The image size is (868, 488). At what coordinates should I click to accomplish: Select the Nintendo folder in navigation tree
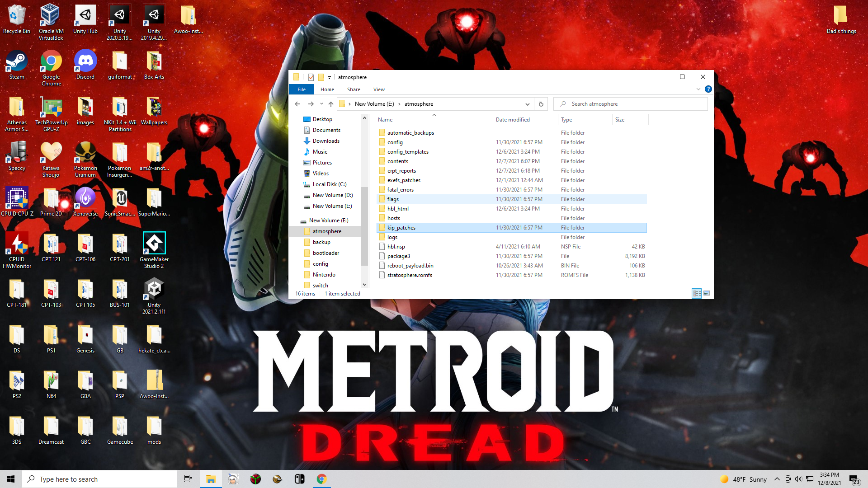click(324, 275)
